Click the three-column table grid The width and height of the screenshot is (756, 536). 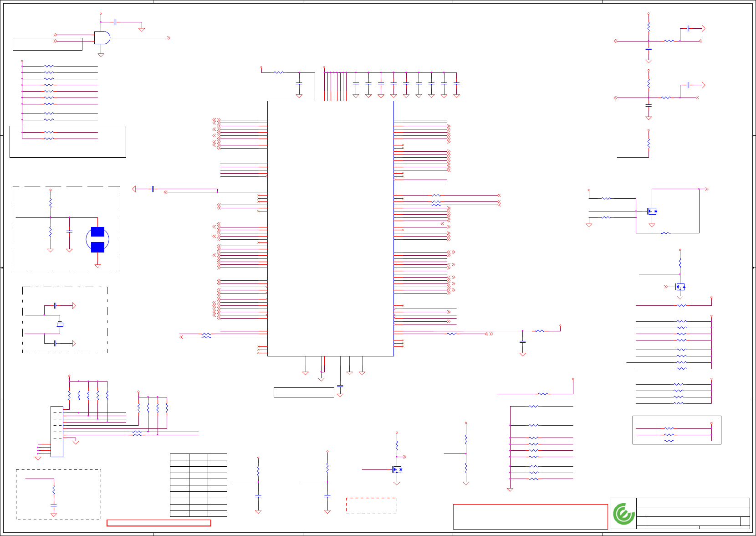tap(199, 485)
